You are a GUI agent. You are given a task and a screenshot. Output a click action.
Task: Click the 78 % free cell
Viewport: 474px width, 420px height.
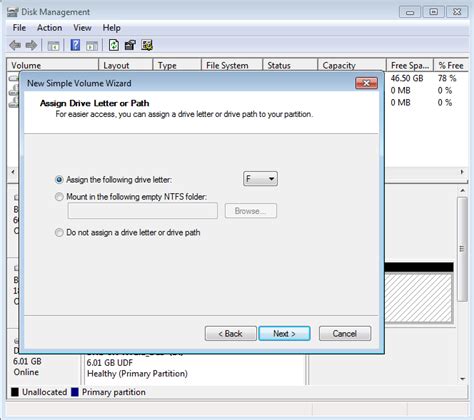click(x=447, y=78)
